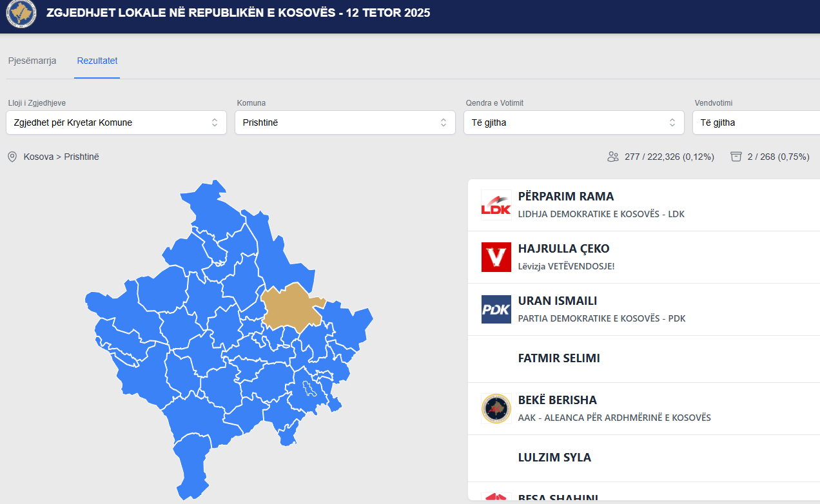
Task: Open the Vendvotimi dropdown
Action: pos(756,122)
